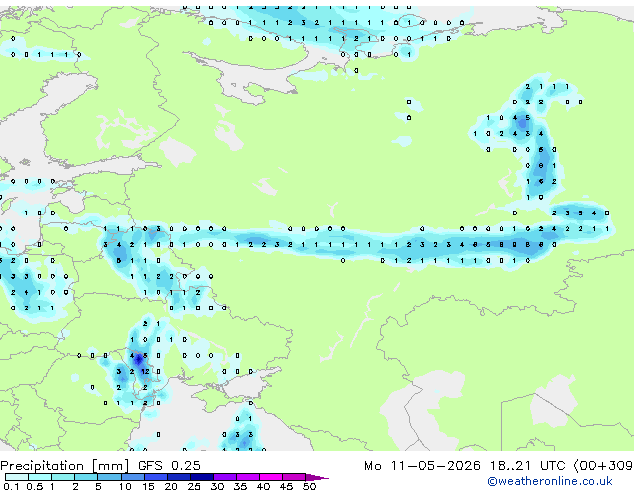Viewport: 634px width, 490px height.
Task: Click legend label '45'
Action: coord(286,486)
